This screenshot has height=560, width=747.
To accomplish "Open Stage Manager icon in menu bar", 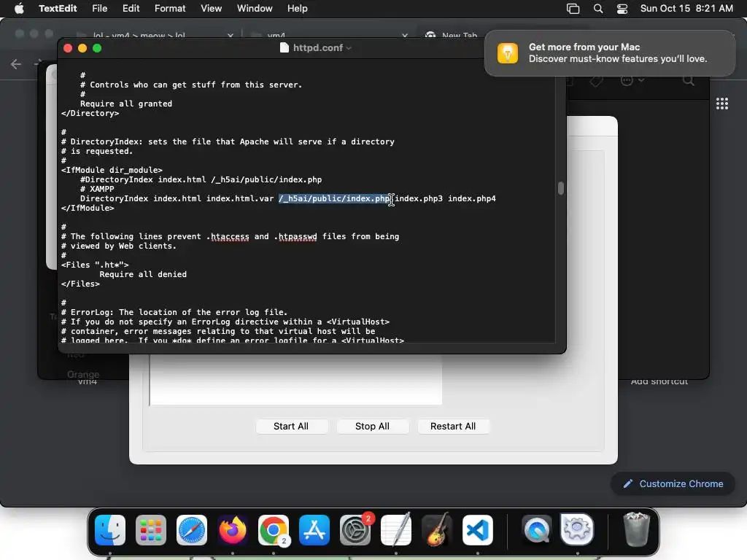I will pyautogui.click(x=573, y=9).
